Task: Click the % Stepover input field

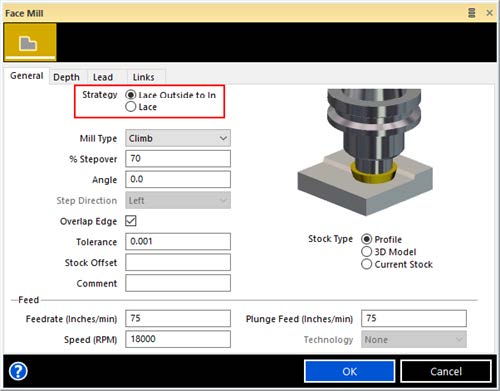Action: 178,159
